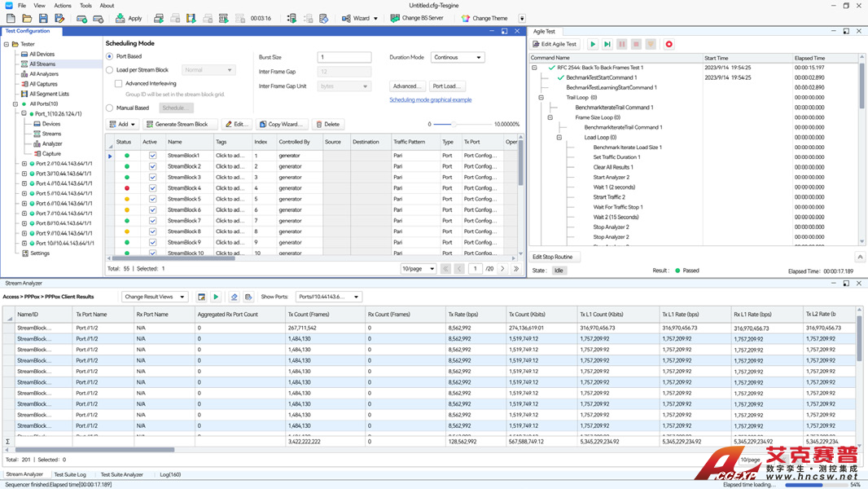868x489 pixels.
Task: Click the Apply toolbar button
Action: 129,18
